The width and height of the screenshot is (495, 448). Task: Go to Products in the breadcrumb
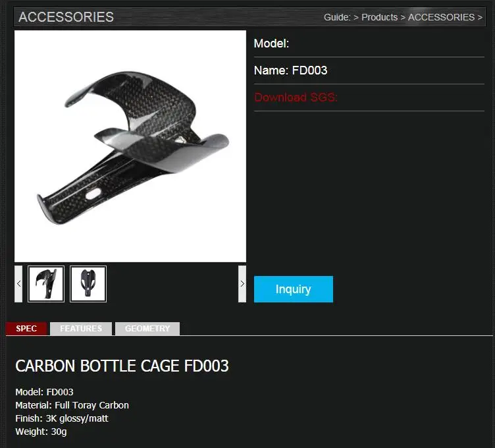point(379,17)
